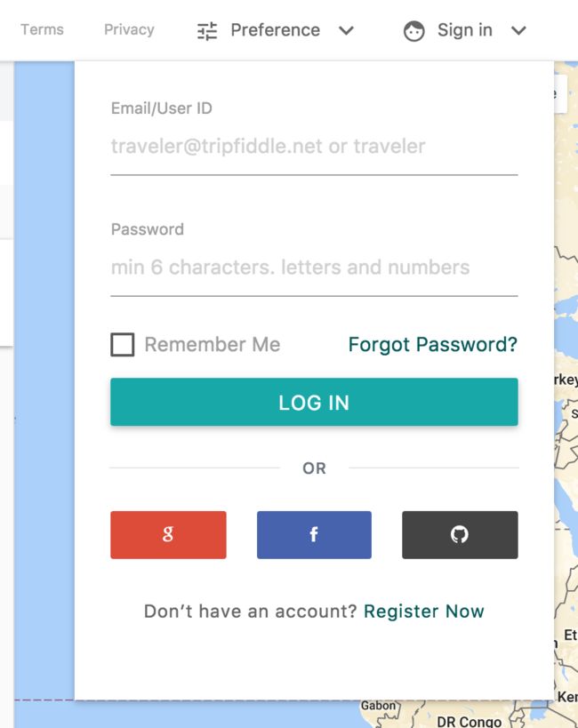
Task: Click the Preference menu label
Action: click(x=276, y=30)
